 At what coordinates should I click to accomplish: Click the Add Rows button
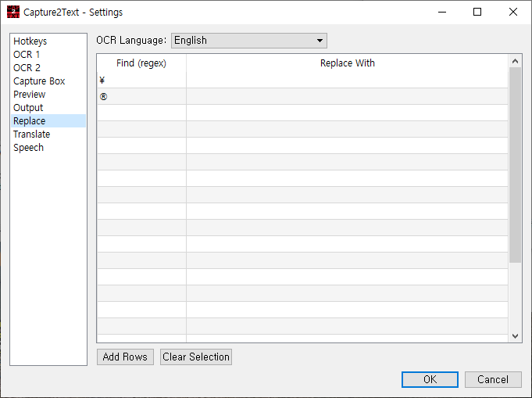(125, 357)
